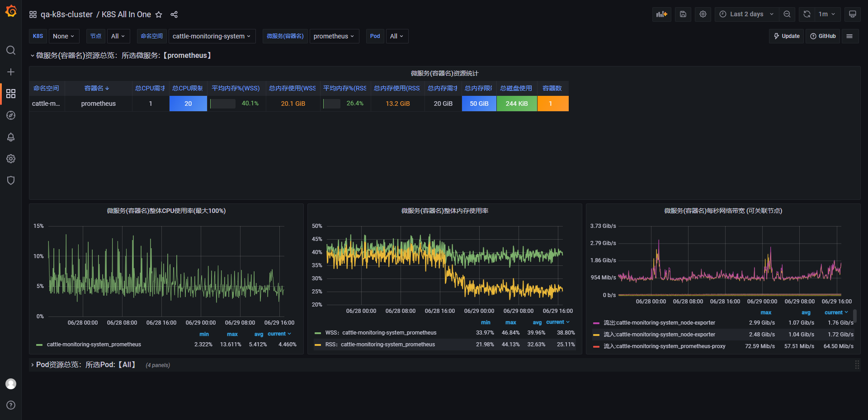Star the K8S All In One dashboard
868x420 pixels.
coord(159,14)
